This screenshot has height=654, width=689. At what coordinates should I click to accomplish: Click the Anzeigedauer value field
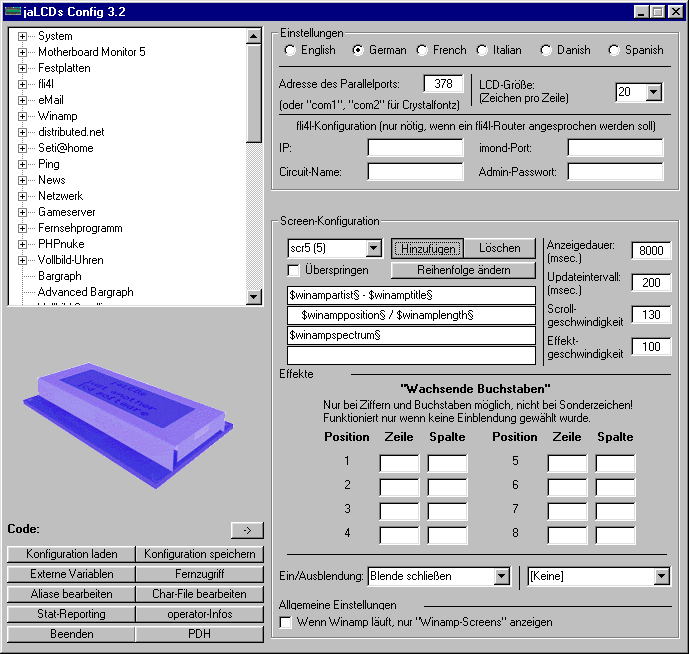click(x=651, y=251)
